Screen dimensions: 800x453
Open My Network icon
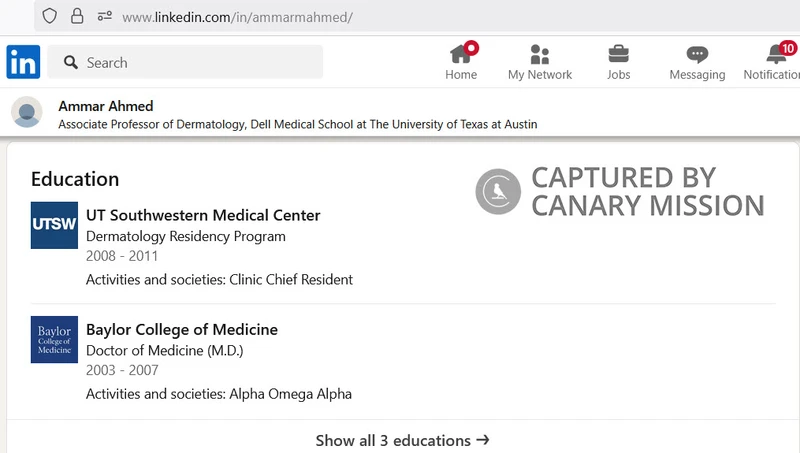coord(539,54)
